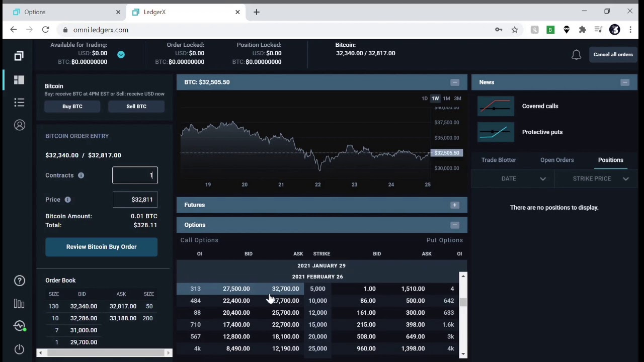Select the 1D chart range
Screen dimensions: 644x362
coord(425,99)
